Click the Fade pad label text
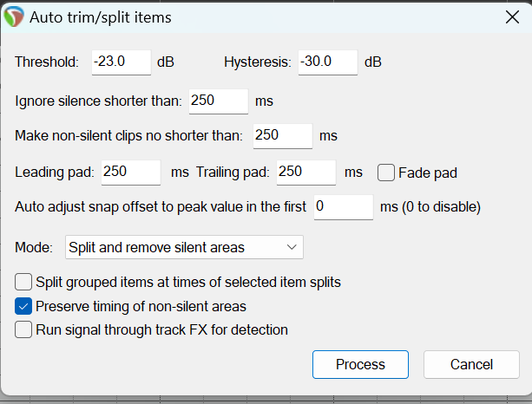 [428, 173]
